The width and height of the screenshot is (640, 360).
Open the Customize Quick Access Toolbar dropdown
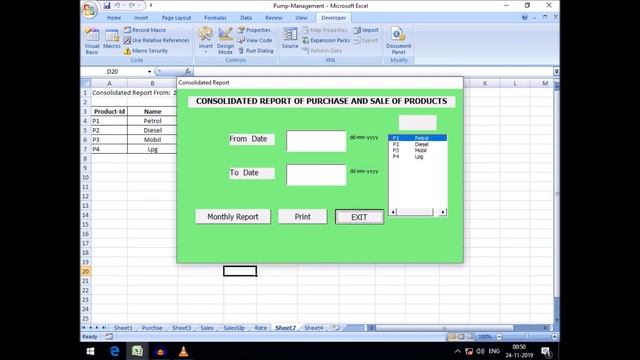(151, 5)
